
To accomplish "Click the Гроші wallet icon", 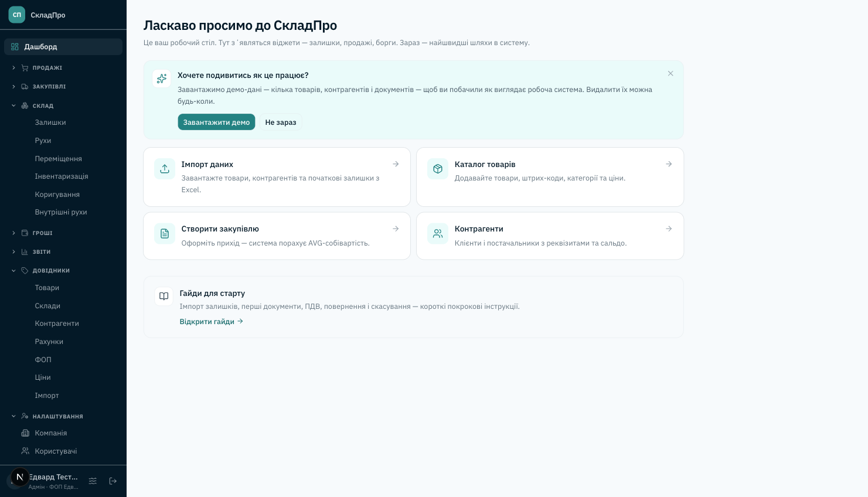I will [x=25, y=233].
